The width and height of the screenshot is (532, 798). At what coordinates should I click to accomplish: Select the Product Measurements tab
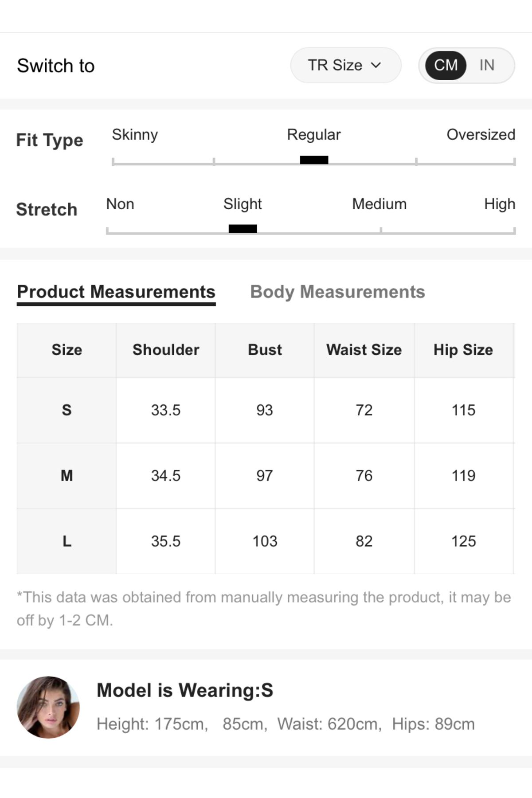[116, 292]
